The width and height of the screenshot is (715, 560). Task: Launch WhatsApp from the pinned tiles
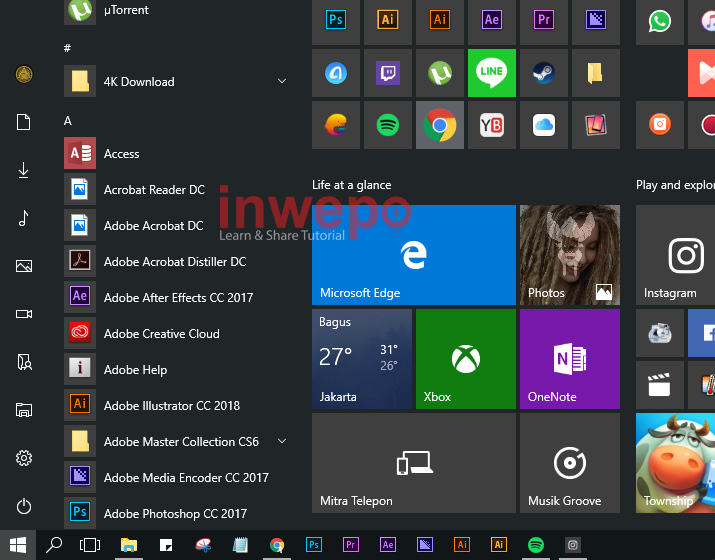coord(660,21)
